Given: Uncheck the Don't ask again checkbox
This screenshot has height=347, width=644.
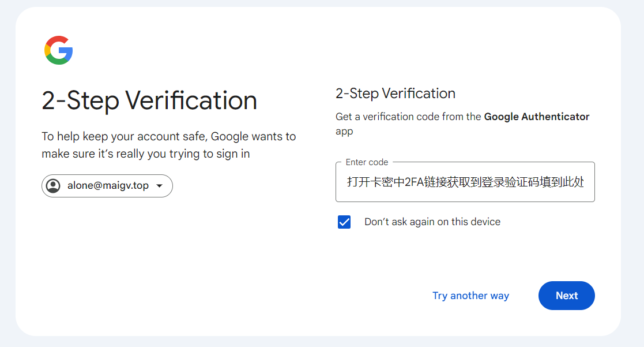Looking at the screenshot, I should tap(344, 222).
